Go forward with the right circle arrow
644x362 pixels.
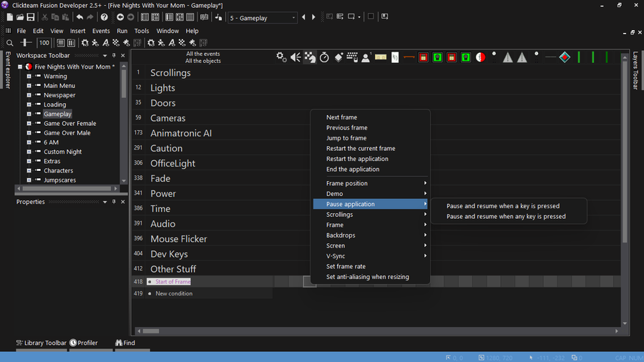click(x=131, y=17)
